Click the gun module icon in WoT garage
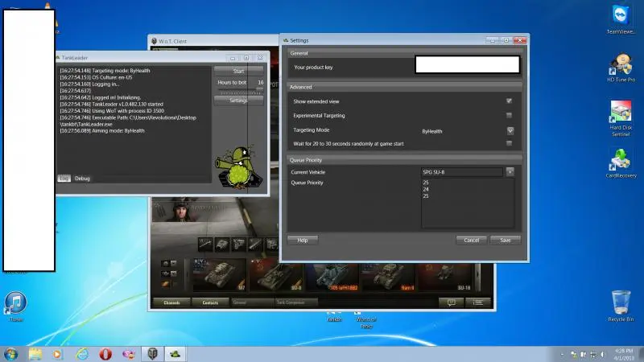Image resolution: width=644 pixels, height=362 pixels. [x=205, y=245]
